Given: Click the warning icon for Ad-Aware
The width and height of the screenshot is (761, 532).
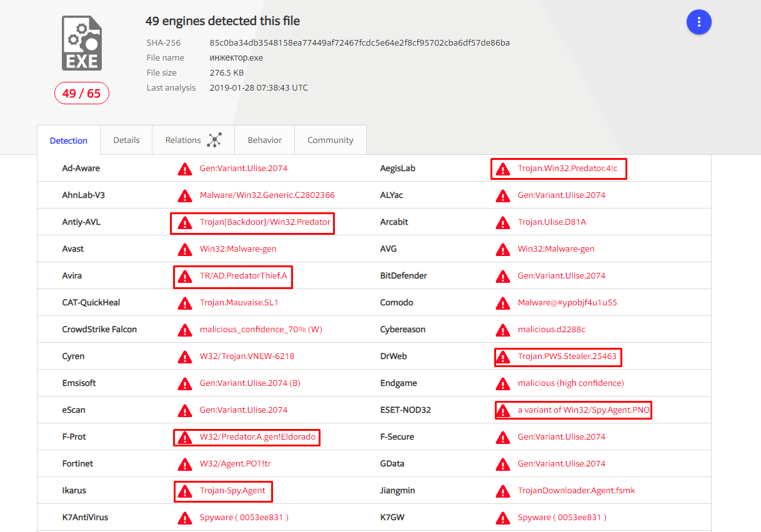Looking at the screenshot, I should click(x=184, y=169).
